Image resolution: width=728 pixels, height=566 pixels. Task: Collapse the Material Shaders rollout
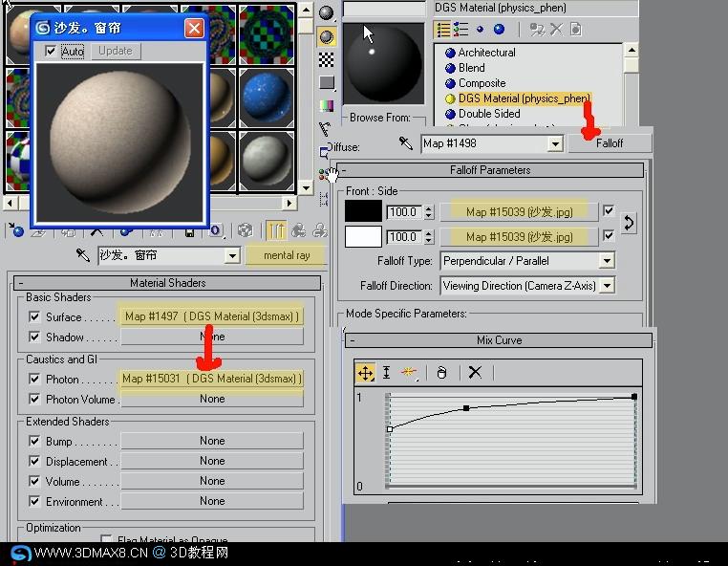167,283
